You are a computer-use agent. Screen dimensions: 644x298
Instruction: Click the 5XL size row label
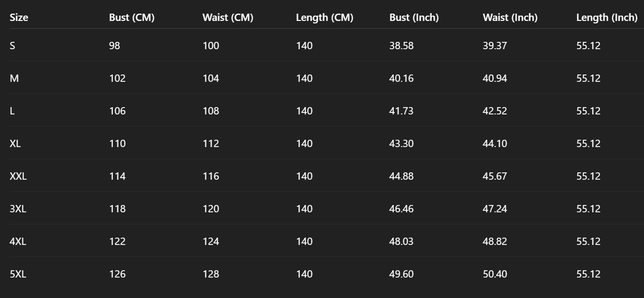click(18, 274)
